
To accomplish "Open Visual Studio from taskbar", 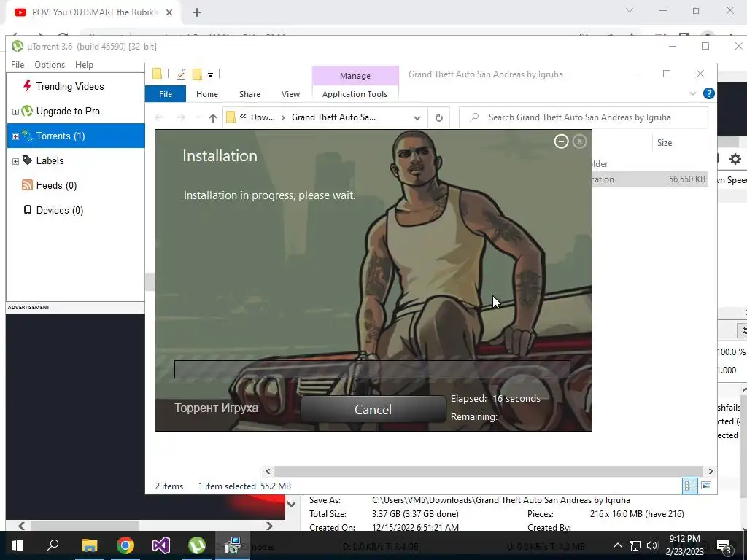I will pos(161,545).
